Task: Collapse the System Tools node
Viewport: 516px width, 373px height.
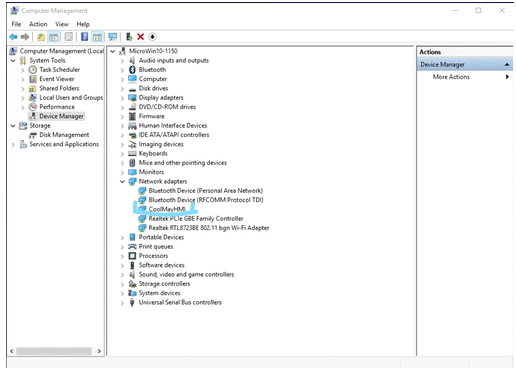Action: 13,61
